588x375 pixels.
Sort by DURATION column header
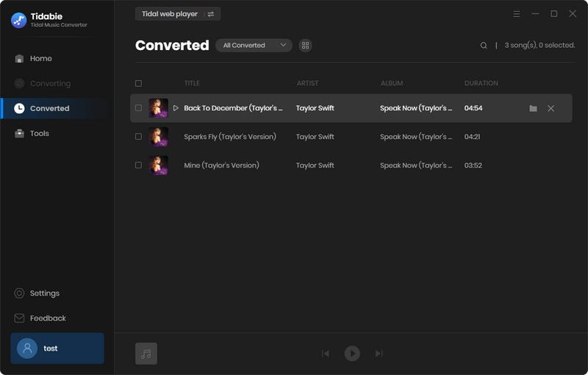pos(481,83)
